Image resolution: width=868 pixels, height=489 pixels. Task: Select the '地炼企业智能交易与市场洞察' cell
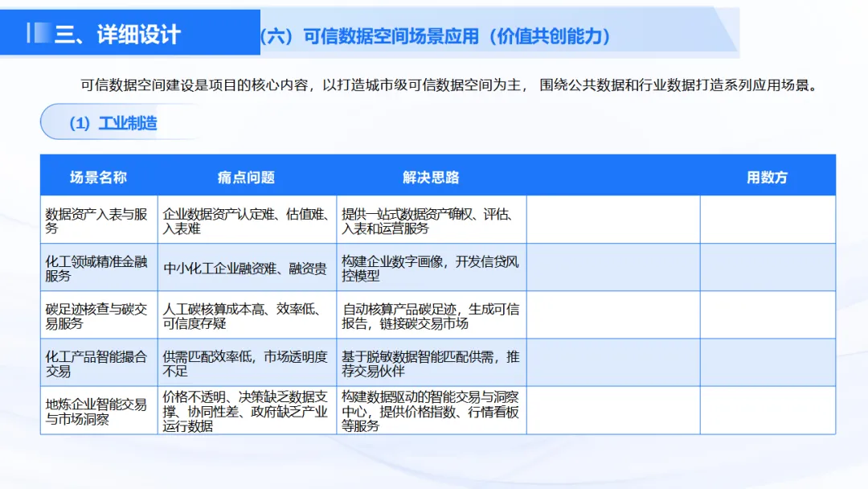(99, 410)
